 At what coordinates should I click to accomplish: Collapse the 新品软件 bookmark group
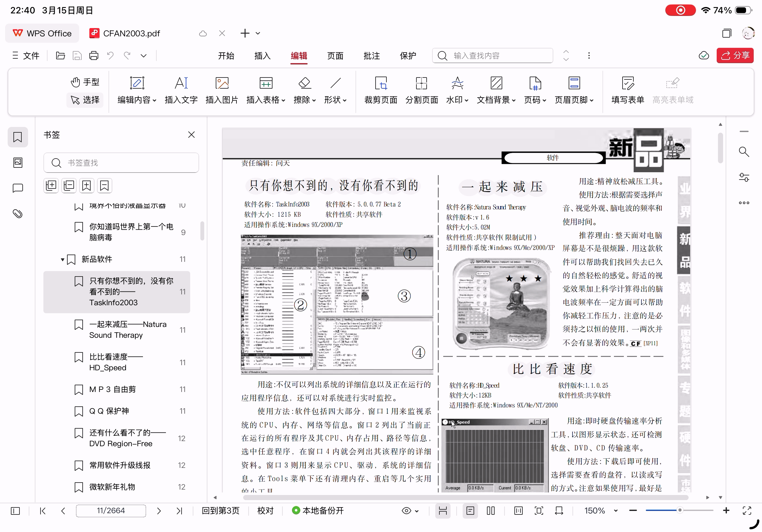[63, 259]
